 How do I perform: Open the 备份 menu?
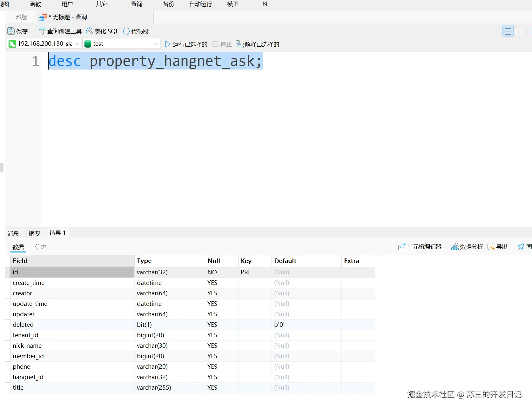pyautogui.click(x=168, y=4)
